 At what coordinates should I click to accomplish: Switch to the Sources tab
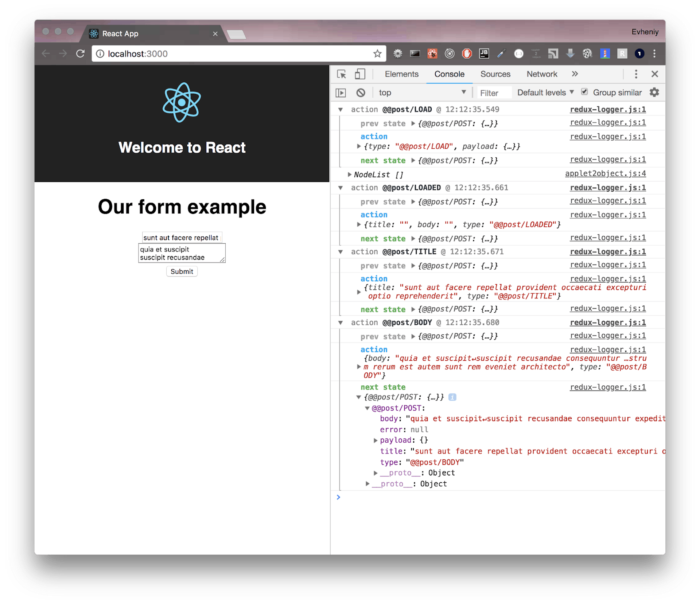pyautogui.click(x=495, y=74)
